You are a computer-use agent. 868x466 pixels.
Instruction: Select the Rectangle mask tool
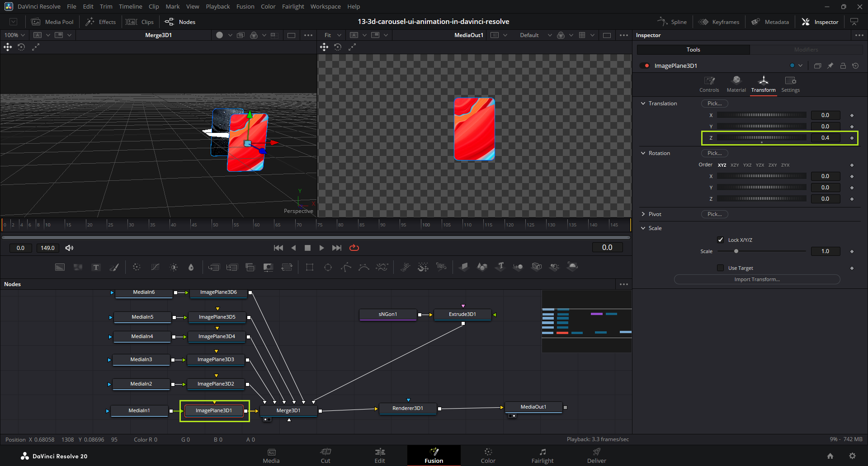[310, 267]
